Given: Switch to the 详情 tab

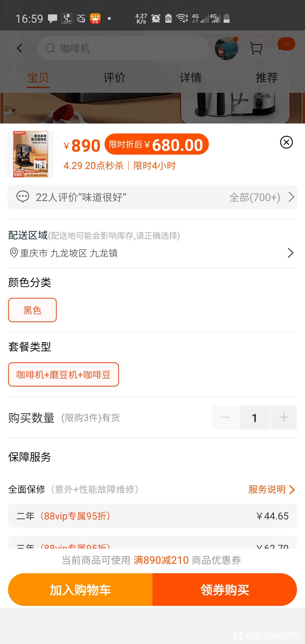Looking at the screenshot, I should click(190, 78).
